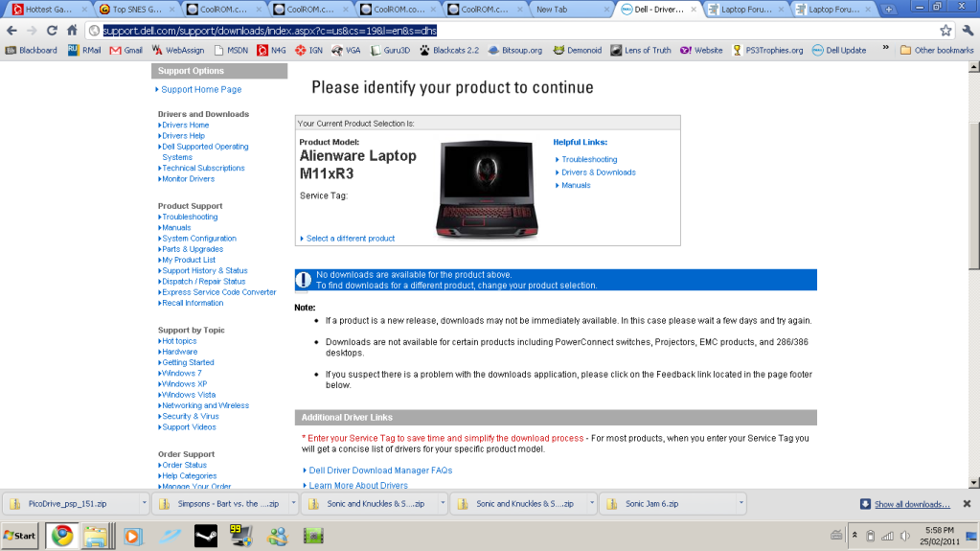Open Windows Explorer from the taskbar
980x551 pixels.
point(97,536)
